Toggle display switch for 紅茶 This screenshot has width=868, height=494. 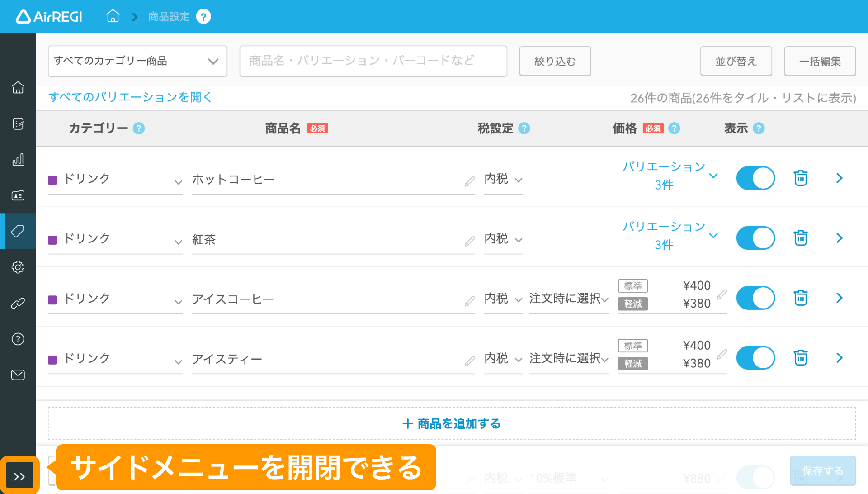pyautogui.click(x=755, y=238)
